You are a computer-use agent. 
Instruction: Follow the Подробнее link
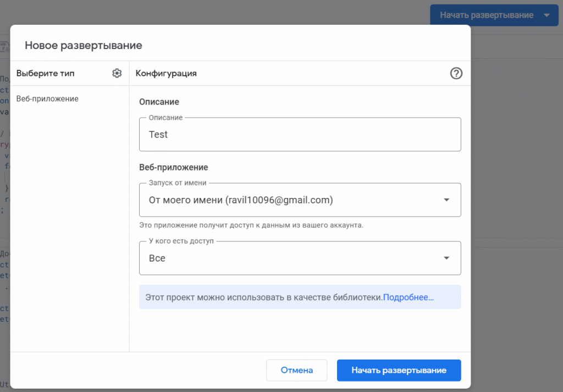pyautogui.click(x=408, y=297)
